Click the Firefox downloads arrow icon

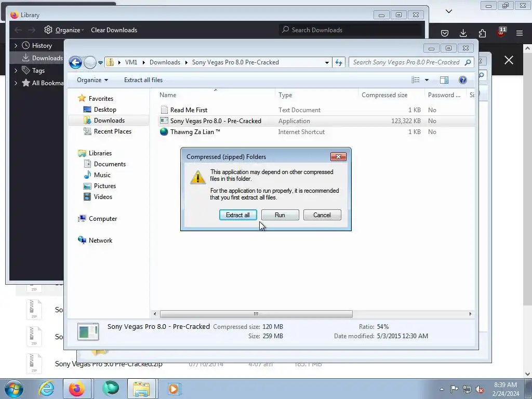point(463,33)
